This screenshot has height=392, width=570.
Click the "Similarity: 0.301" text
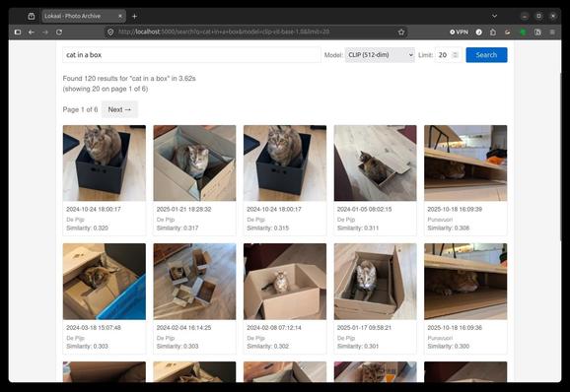coord(358,347)
